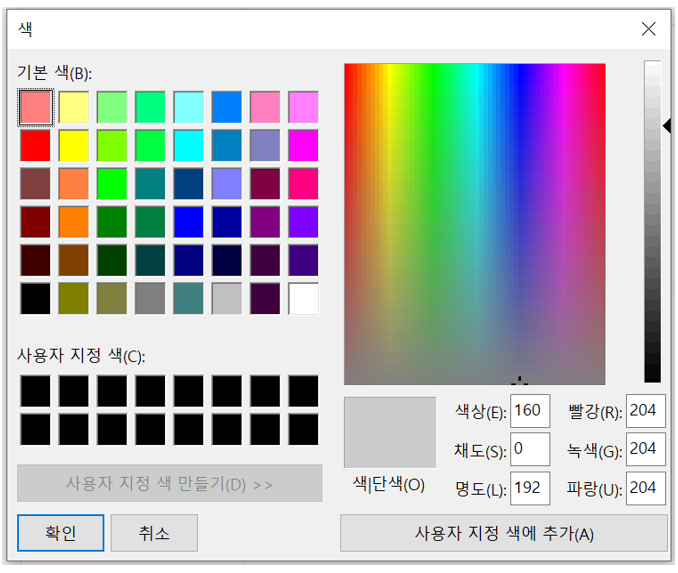Image resolution: width=678 pixels, height=573 pixels.
Task: Click the grayed 사용자 지정 색 만들기(D) button
Action: [x=170, y=483]
